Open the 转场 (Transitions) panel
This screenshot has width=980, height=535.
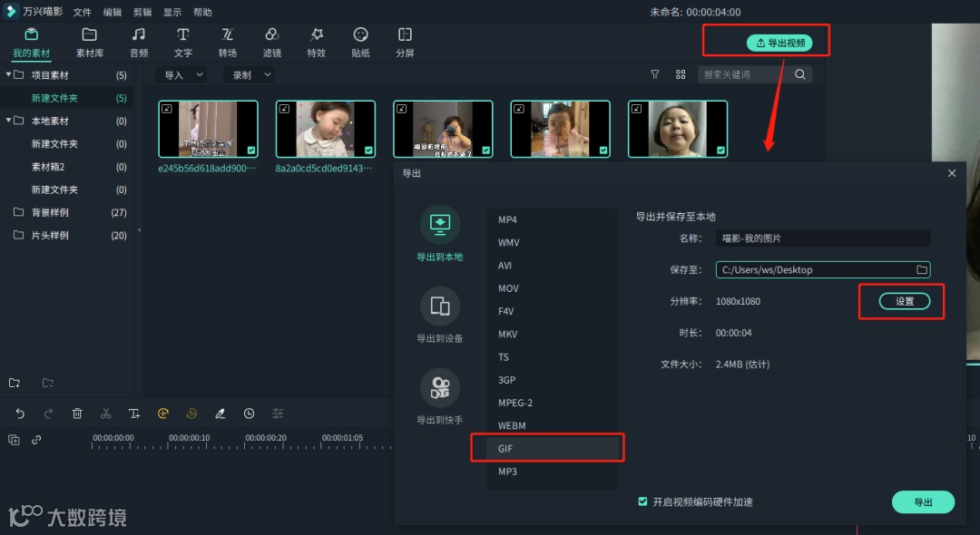pyautogui.click(x=227, y=41)
